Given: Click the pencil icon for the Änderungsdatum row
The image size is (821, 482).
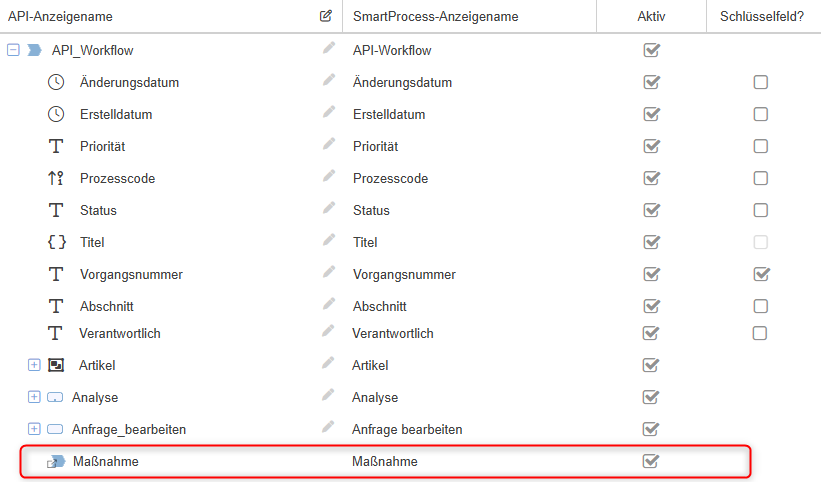Looking at the screenshot, I should coord(328,81).
